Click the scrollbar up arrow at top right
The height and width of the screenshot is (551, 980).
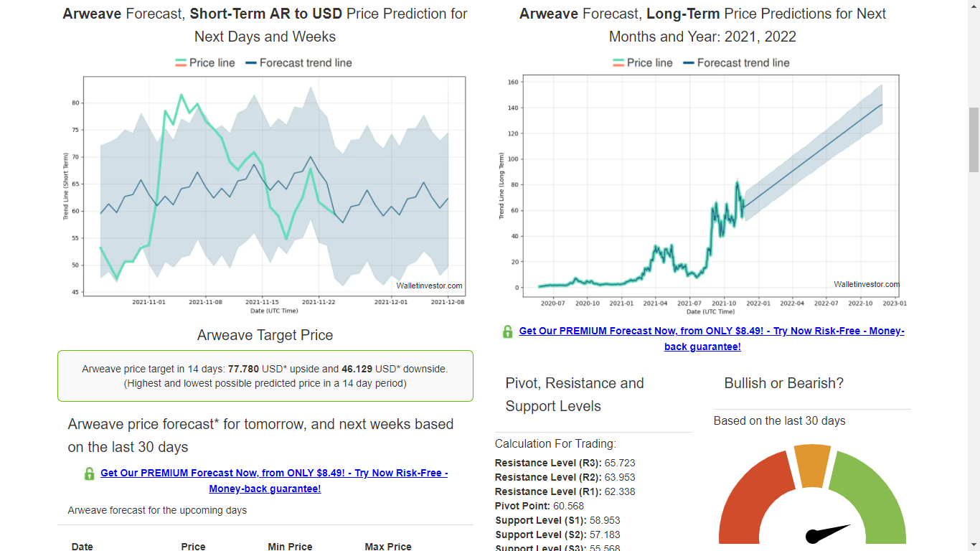(974, 6)
